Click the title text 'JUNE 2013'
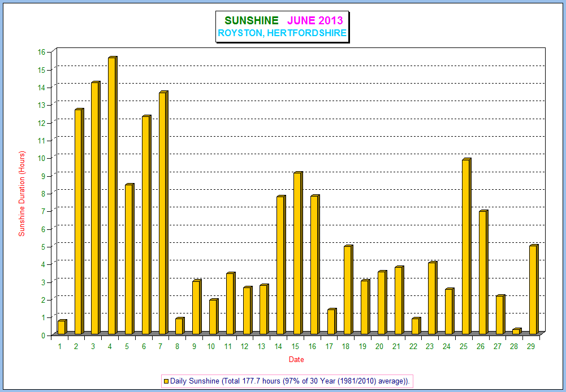This screenshot has width=566, height=392. click(315, 20)
